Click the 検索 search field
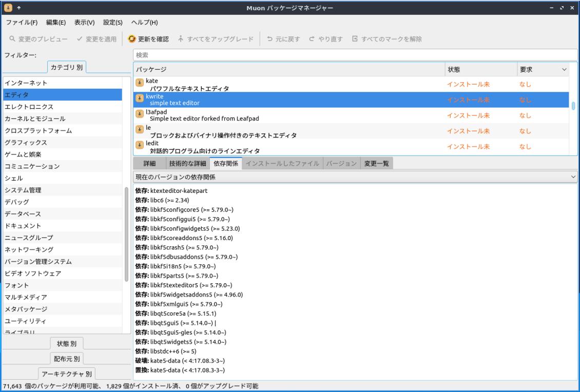 pyautogui.click(x=355, y=55)
